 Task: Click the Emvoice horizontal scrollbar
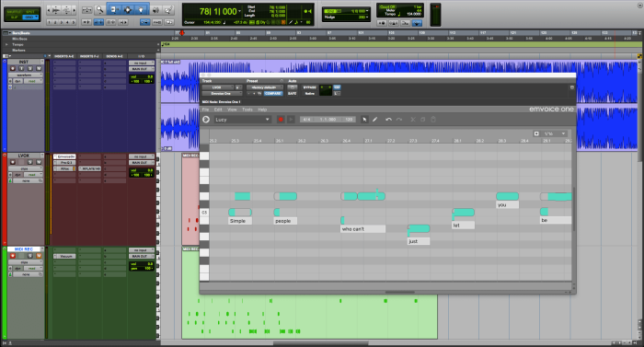coord(399,293)
